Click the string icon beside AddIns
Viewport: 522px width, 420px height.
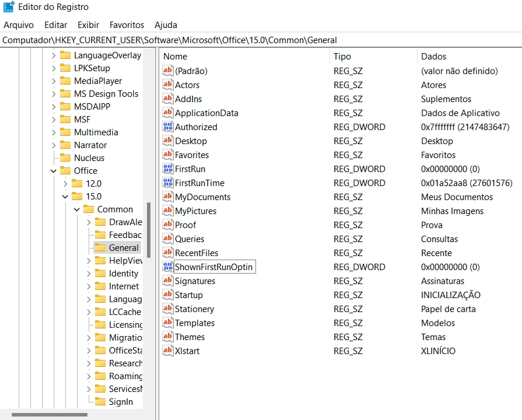168,99
